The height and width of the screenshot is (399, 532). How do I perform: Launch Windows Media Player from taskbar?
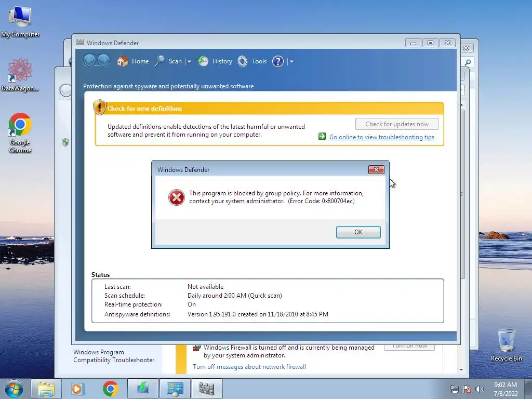(78, 389)
